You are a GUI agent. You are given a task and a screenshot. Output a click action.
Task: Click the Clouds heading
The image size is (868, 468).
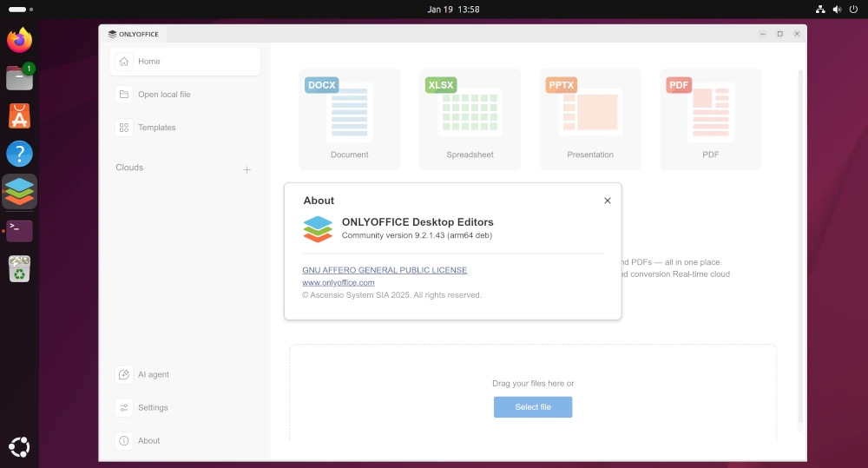click(x=129, y=168)
